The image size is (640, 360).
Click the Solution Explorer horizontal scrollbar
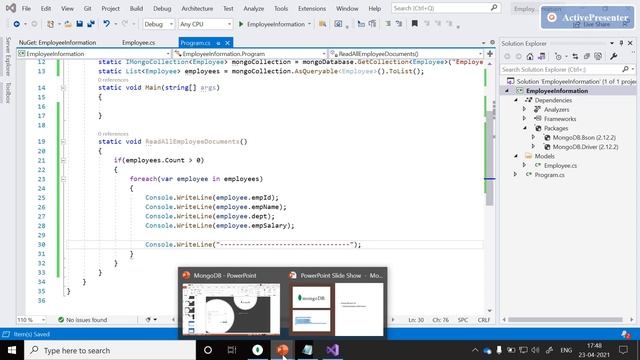point(565,320)
